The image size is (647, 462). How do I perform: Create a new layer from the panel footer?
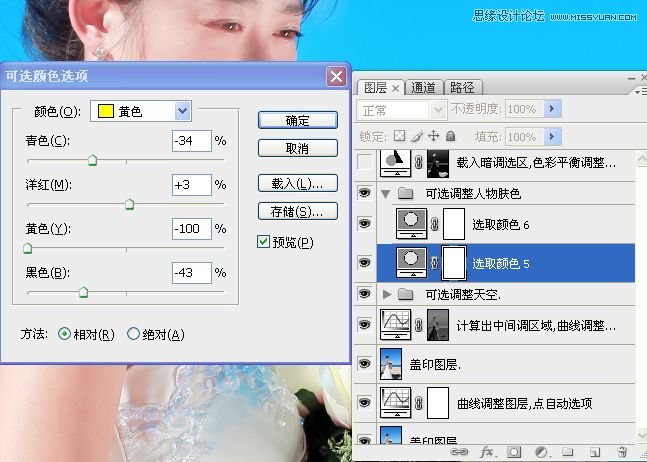(595, 452)
